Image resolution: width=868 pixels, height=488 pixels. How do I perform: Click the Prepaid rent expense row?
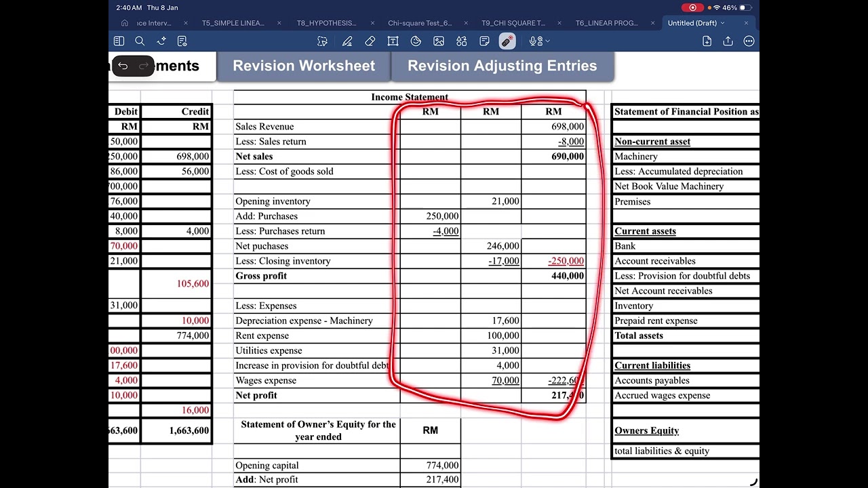tap(686, 321)
